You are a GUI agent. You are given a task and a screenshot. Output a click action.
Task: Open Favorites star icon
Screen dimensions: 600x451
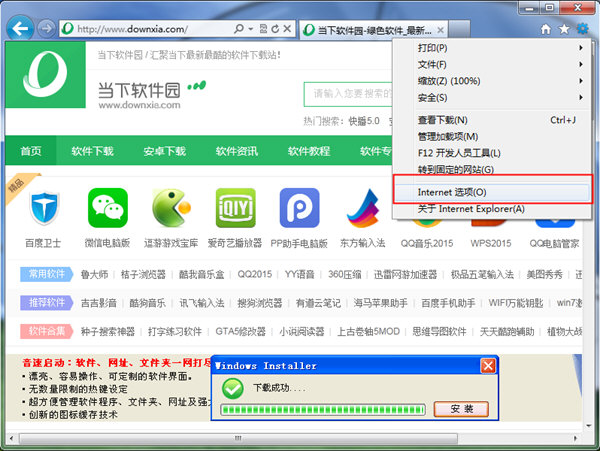pos(564,29)
